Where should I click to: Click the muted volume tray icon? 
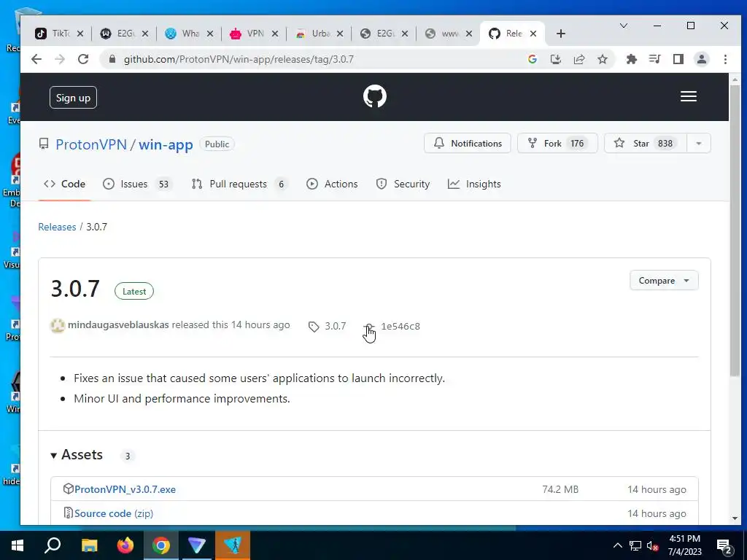pyautogui.click(x=652, y=545)
